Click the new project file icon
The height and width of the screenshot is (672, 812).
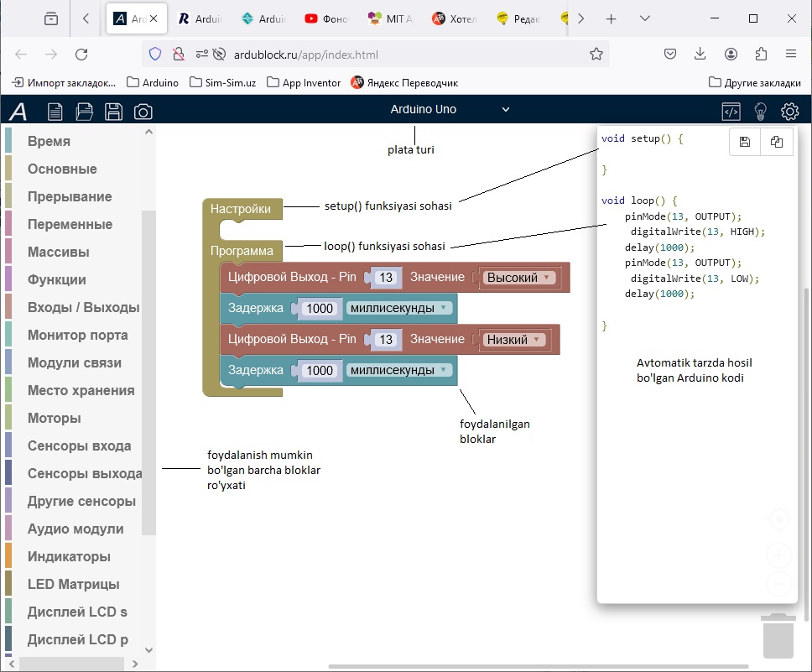[55, 111]
